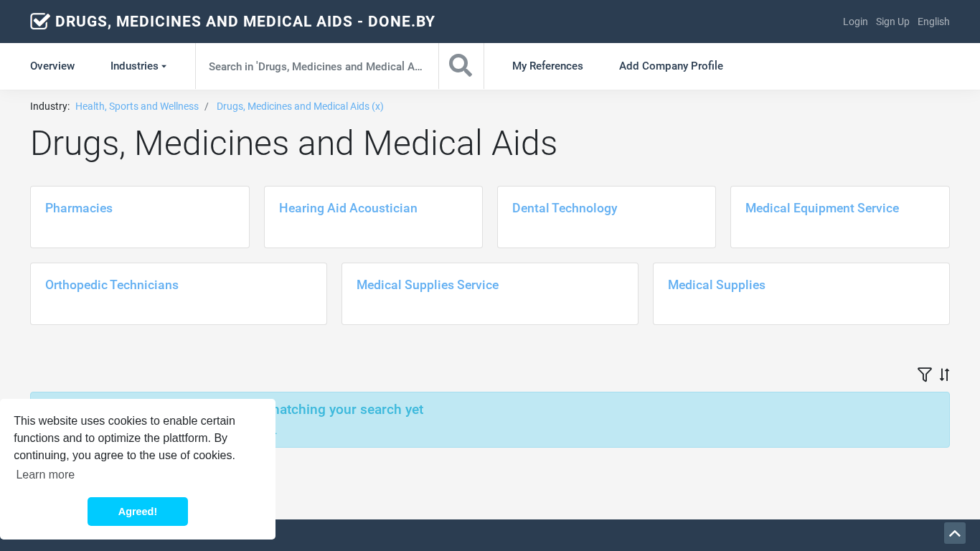Click the magnifying glass search icon
980x551 pixels.
click(x=461, y=66)
